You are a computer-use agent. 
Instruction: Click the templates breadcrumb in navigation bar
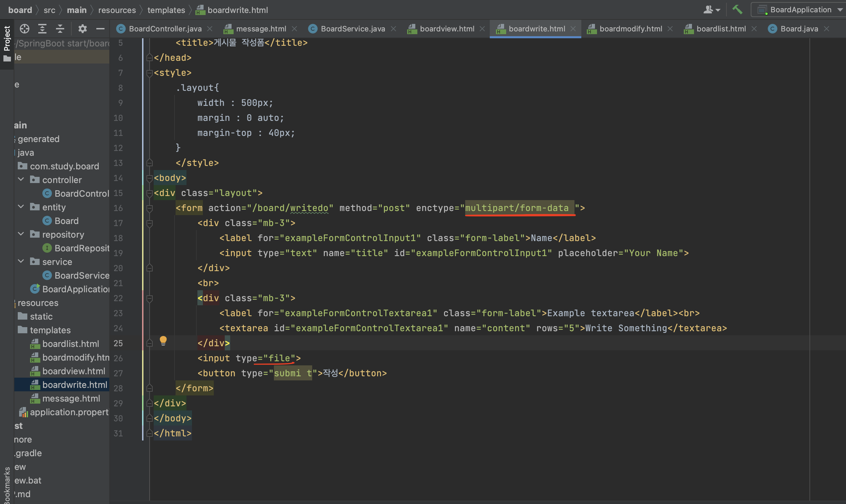pos(166,10)
